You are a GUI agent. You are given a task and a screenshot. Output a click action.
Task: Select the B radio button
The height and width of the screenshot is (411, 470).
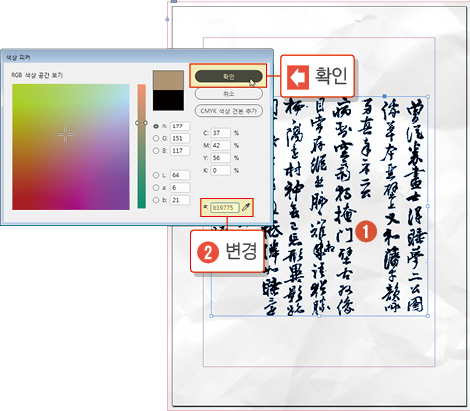point(156,151)
